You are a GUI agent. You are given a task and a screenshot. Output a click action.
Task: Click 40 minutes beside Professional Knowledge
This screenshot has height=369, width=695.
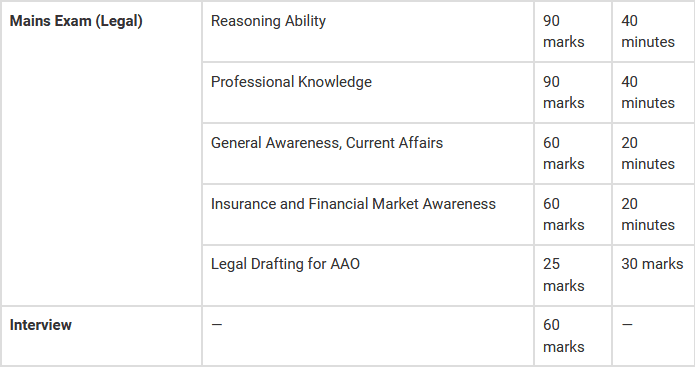pyautogui.click(x=648, y=92)
